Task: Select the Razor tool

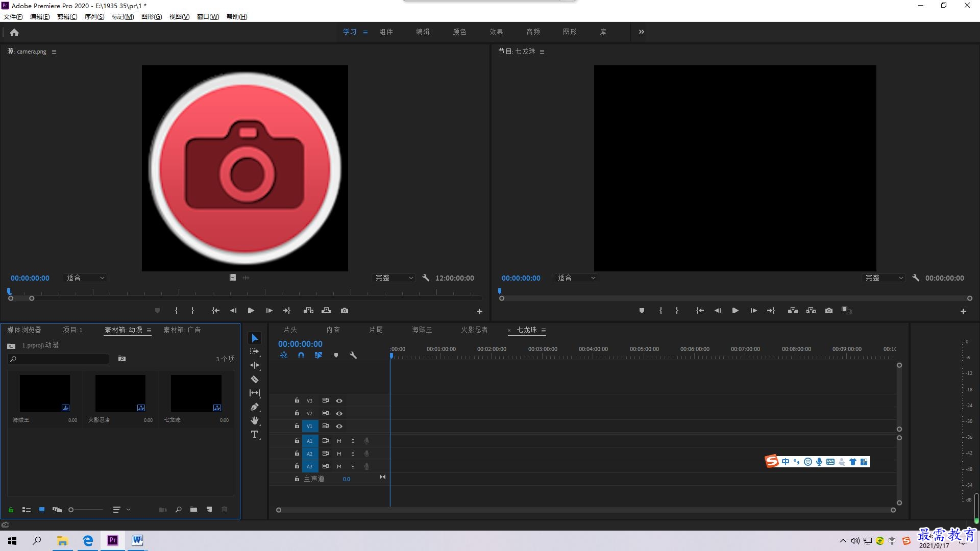Action: pos(255,379)
